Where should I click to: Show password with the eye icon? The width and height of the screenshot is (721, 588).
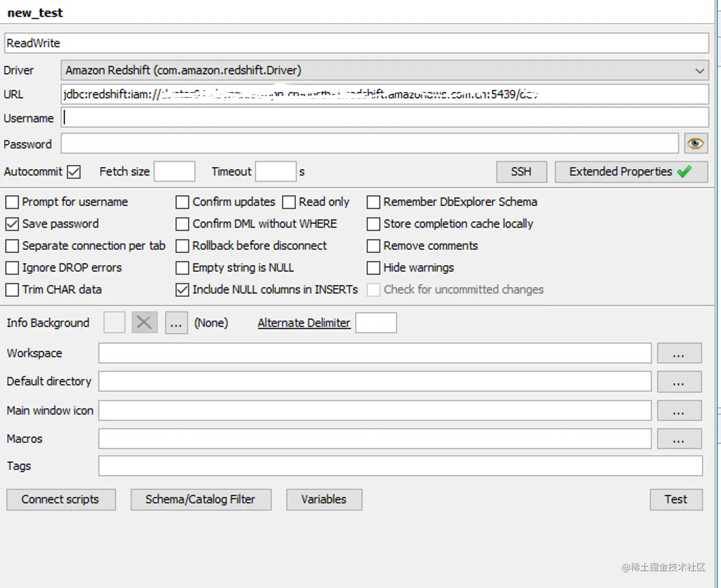point(696,144)
